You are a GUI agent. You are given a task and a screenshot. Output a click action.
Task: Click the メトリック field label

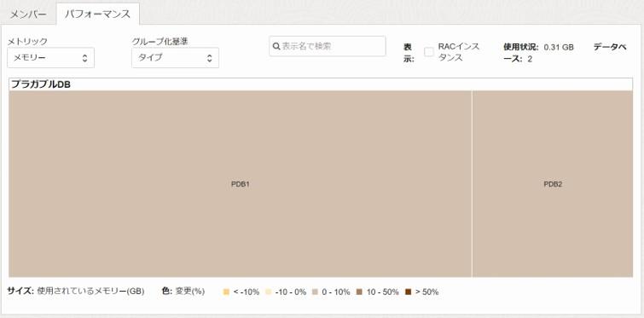click(27, 41)
